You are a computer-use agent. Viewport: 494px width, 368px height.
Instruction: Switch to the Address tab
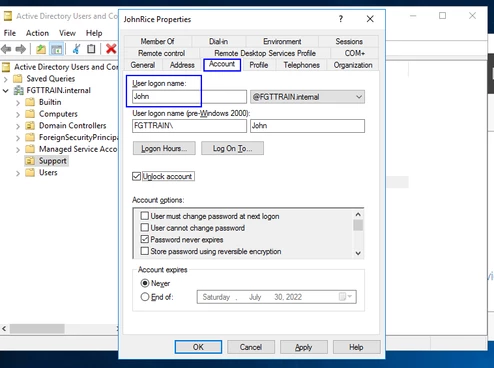pos(182,65)
